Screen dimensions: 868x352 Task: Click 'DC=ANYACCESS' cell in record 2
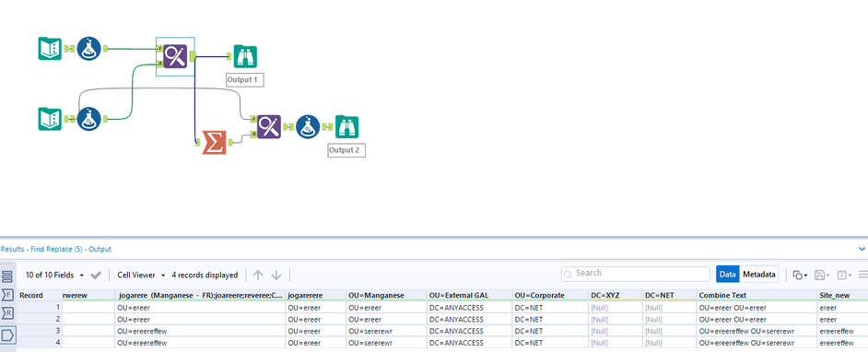469,320
